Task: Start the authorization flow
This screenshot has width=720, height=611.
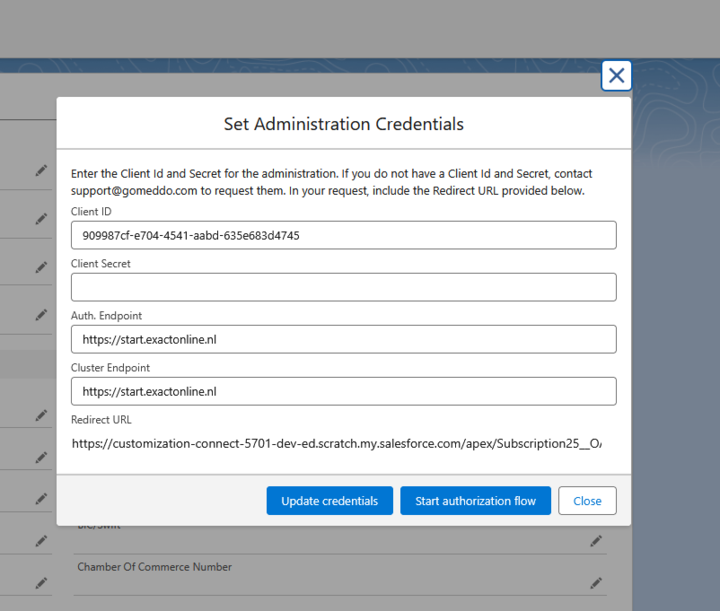Action: coord(475,501)
